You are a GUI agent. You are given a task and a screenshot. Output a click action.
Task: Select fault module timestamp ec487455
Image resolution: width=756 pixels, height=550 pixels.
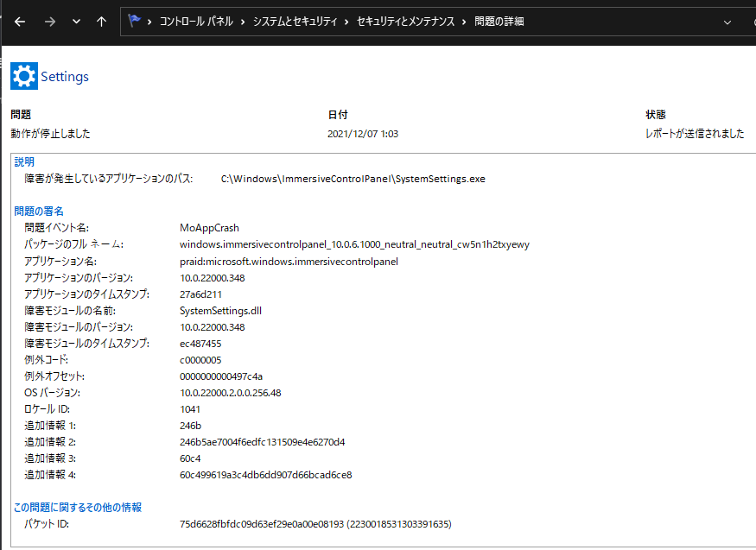(x=200, y=344)
